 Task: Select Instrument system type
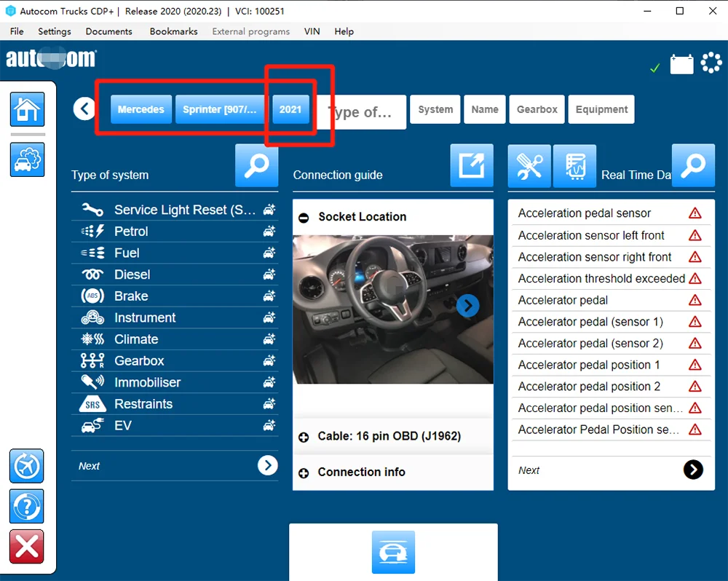click(x=175, y=317)
